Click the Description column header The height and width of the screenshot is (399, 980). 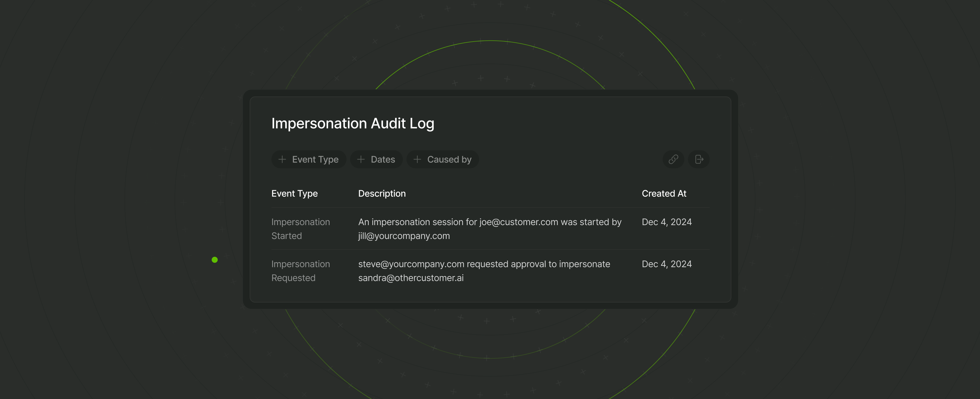382,193
